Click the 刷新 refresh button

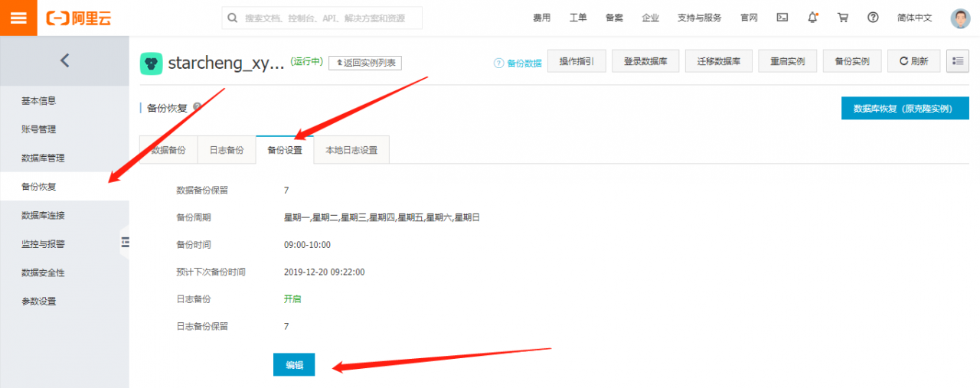pyautogui.click(x=913, y=61)
